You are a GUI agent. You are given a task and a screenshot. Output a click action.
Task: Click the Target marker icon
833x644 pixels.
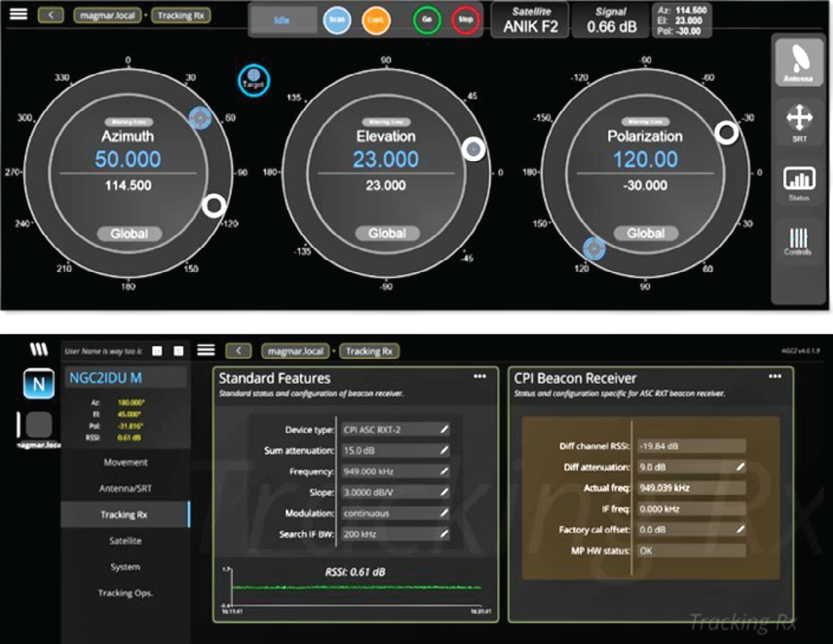254,80
